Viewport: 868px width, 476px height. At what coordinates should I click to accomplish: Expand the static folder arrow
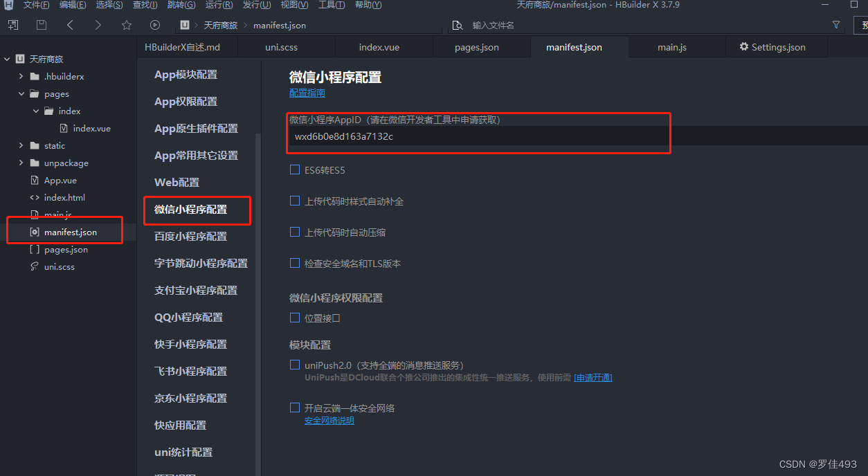pyautogui.click(x=21, y=145)
